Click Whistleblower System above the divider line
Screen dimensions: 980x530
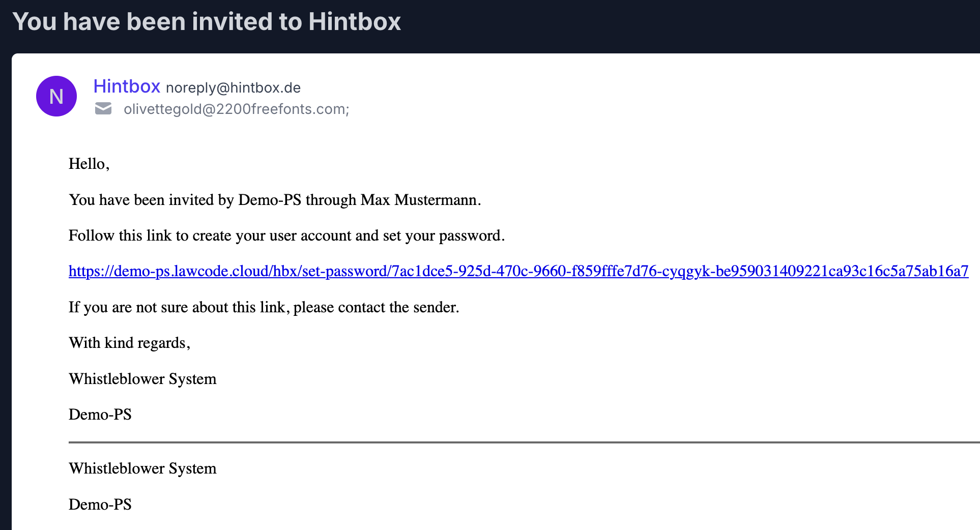[x=142, y=379]
